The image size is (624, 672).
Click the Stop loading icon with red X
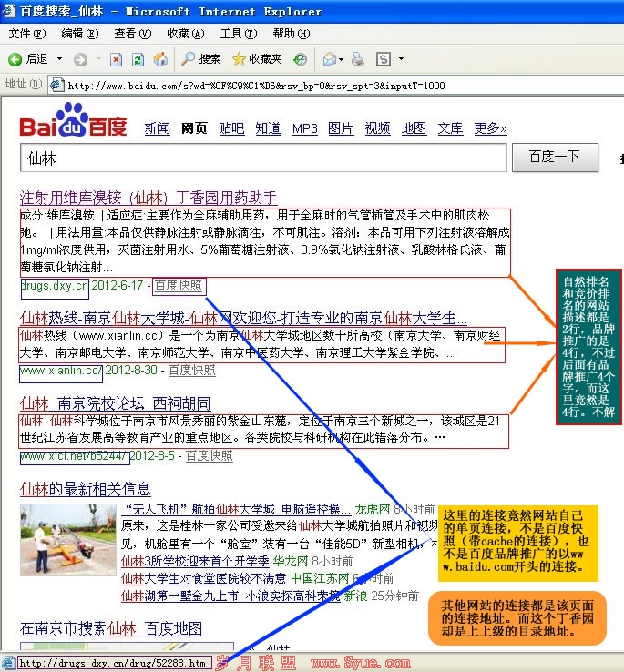point(116,59)
